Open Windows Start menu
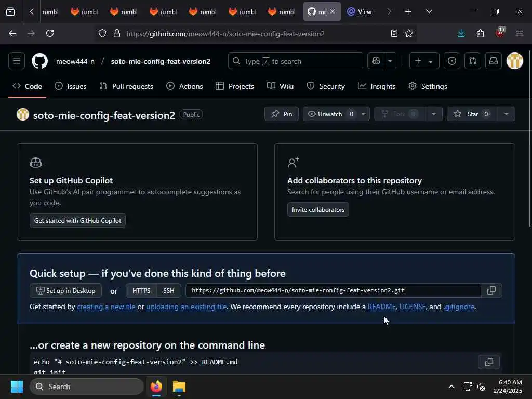This screenshot has height=399, width=532. click(x=17, y=387)
